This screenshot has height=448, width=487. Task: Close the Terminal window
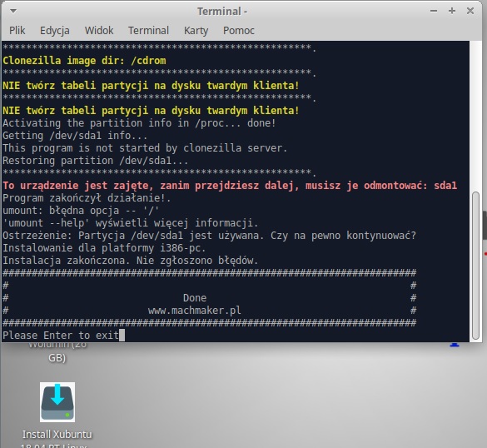tap(470, 11)
